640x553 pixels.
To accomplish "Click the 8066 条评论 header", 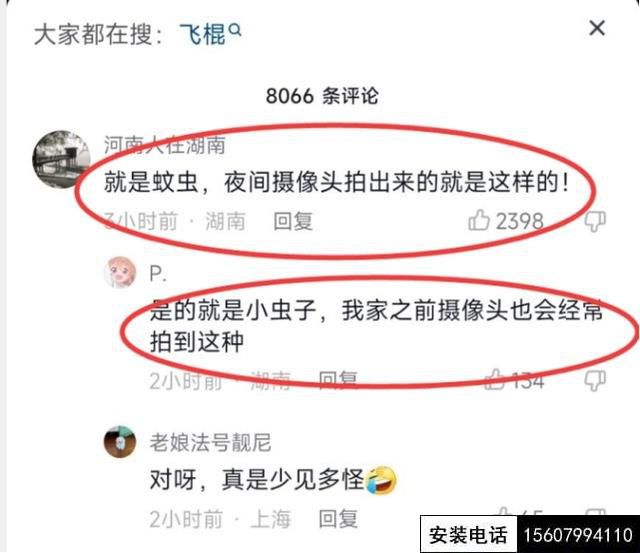I will [x=322, y=96].
